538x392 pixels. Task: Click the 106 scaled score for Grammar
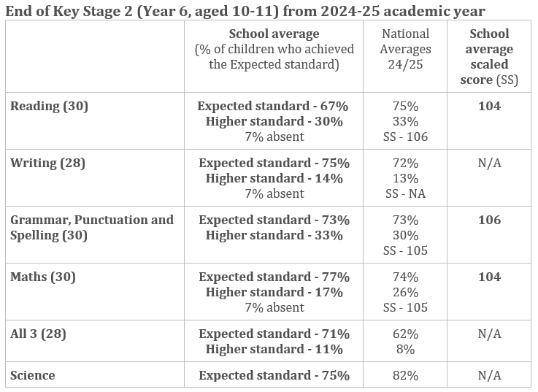point(490,220)
